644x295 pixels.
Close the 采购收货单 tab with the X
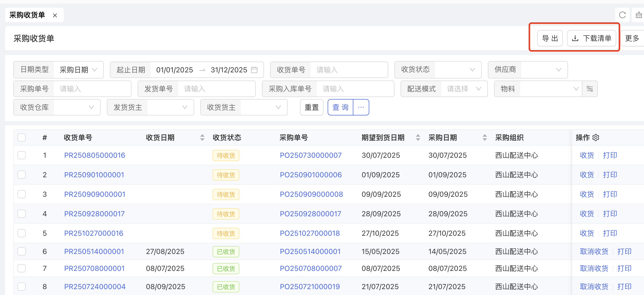55,15
